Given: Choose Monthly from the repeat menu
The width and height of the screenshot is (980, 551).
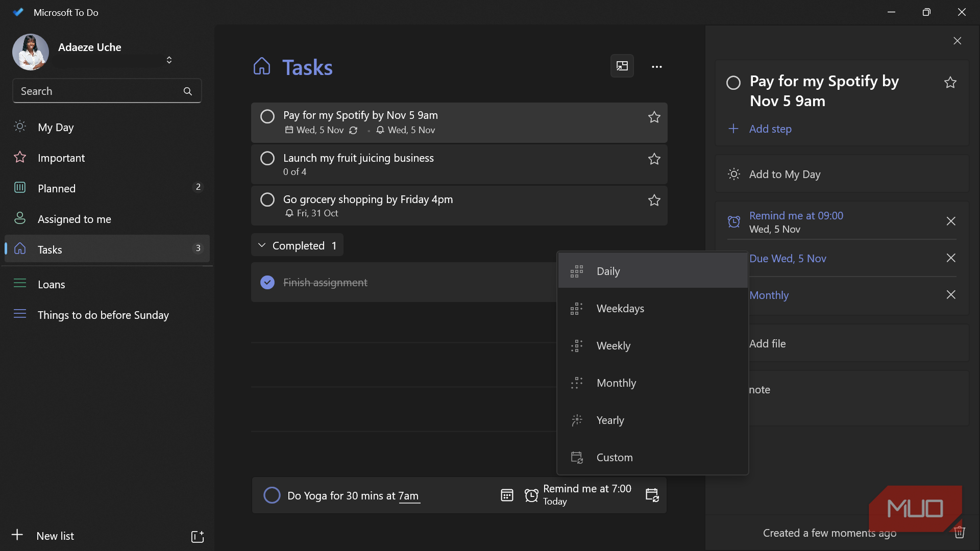Looking at the screenshot, I should click(652, 383).
